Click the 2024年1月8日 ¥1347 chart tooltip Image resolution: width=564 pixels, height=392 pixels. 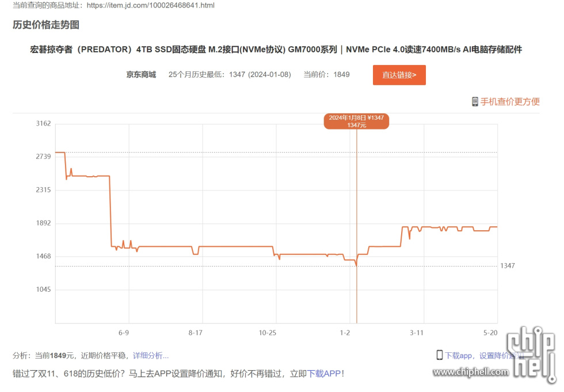[356, 121]
